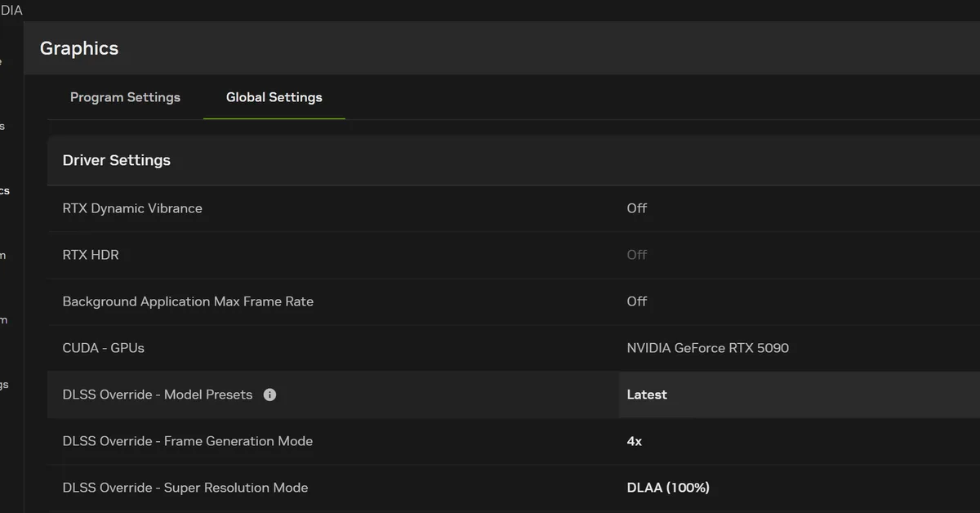Open the DLSS Model Presets Latest value
Image resolution: width=980 pixels, height=513 pixels.
click(x=646, y=395)
